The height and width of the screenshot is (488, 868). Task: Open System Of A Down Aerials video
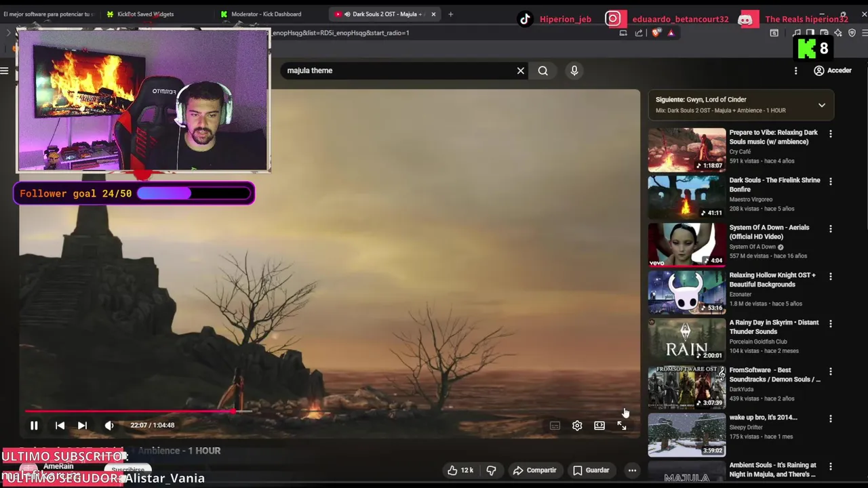click(x=686, y=245)
